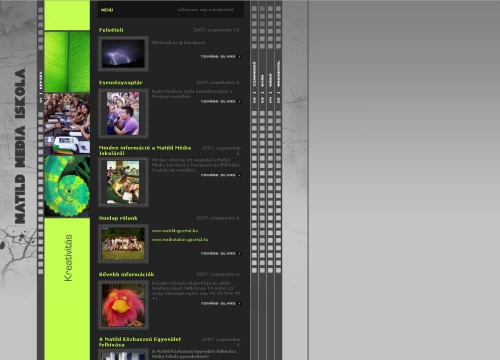Click the arrow icon beside Tovább olvas under Honlap rólunk

[x=239, y=254]
